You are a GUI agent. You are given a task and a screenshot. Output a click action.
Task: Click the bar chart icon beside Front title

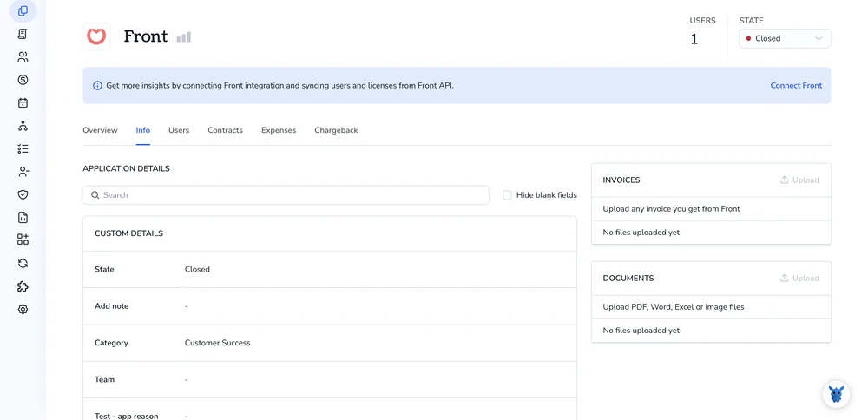click(184, 37)
